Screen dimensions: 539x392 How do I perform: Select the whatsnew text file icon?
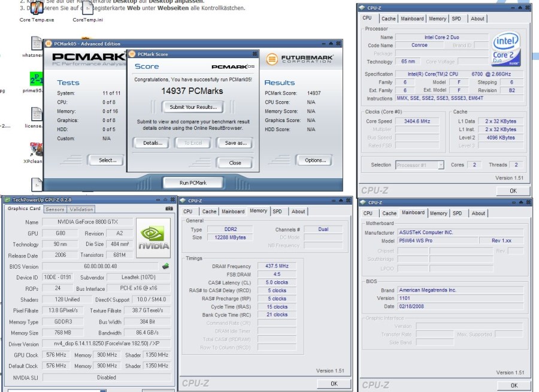(37, 43)
